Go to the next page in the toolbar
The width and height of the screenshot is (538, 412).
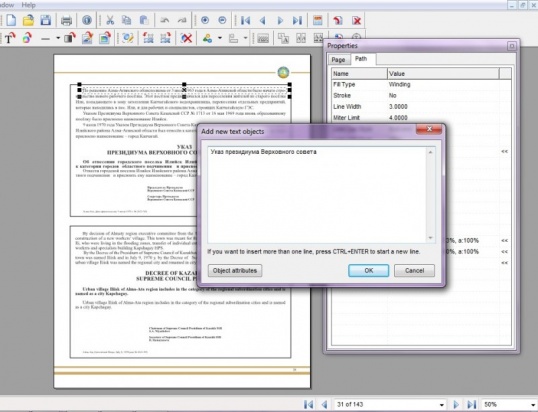tap(280, 21)
